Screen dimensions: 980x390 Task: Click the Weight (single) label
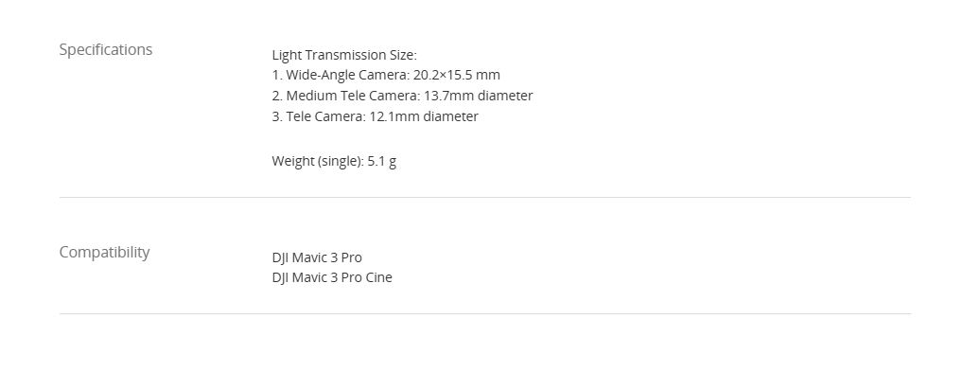coord(317,161)
